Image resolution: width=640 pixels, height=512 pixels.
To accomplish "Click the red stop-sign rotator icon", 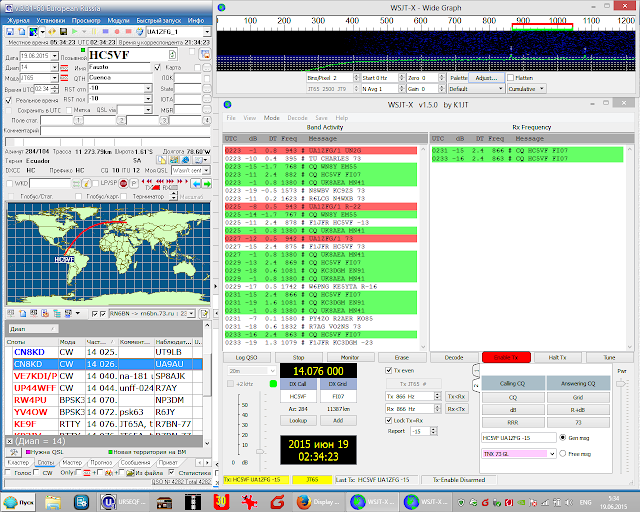I will [x=123, y=184].
